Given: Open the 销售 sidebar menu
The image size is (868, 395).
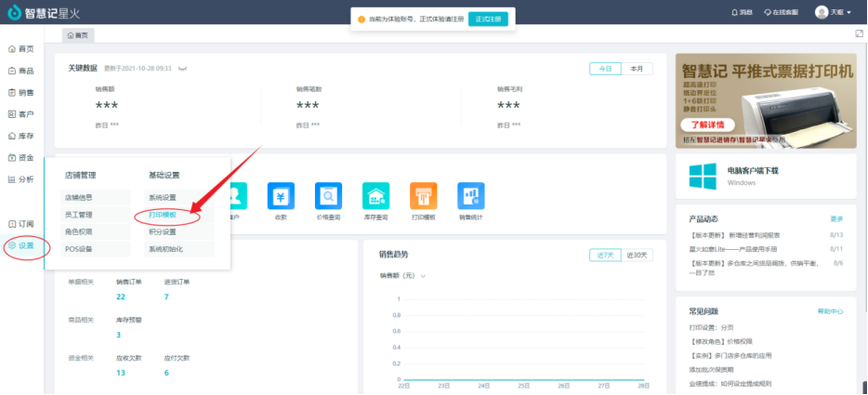Looking at the screenshot, I should (21, 93).
